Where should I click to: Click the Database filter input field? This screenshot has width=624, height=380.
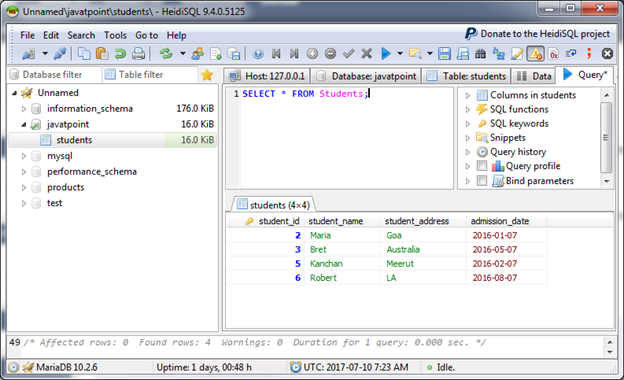coord(54,74)
